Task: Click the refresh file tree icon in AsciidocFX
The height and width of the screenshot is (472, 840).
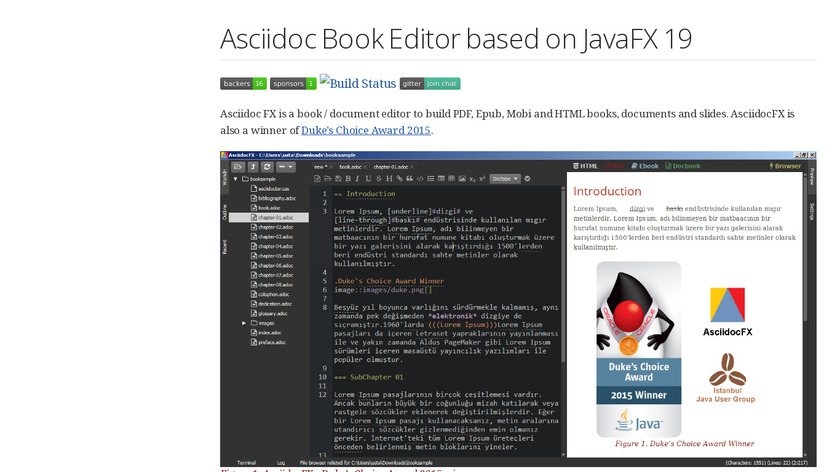Action: coord(267,167)
